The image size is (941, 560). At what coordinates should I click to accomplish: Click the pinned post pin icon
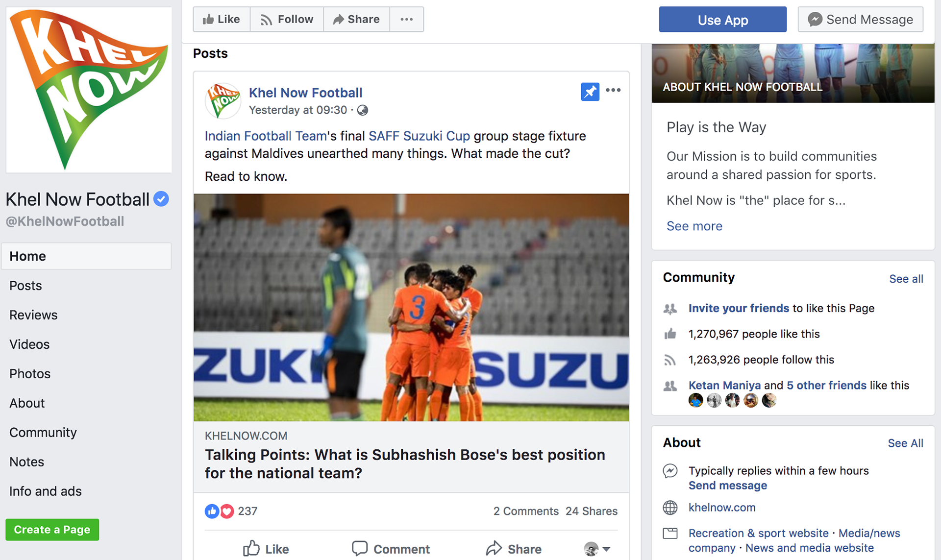point(590,92)
